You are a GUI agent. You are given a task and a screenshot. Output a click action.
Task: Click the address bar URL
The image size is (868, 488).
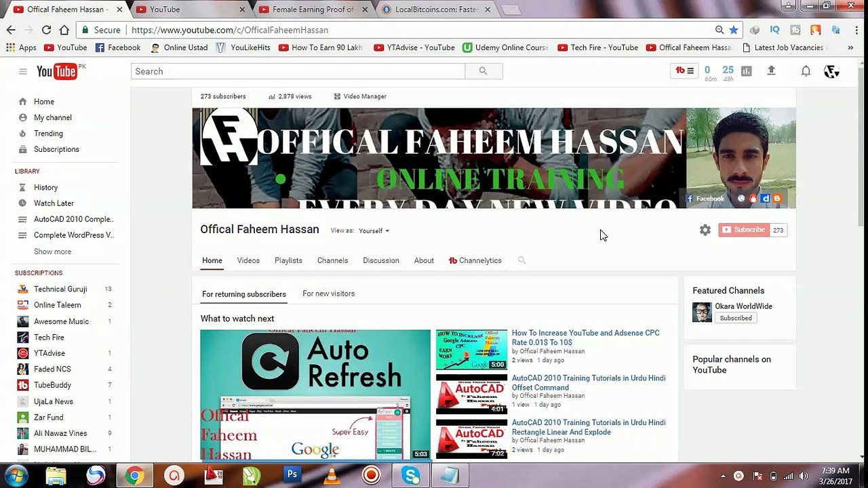click(x=230, y=30)
